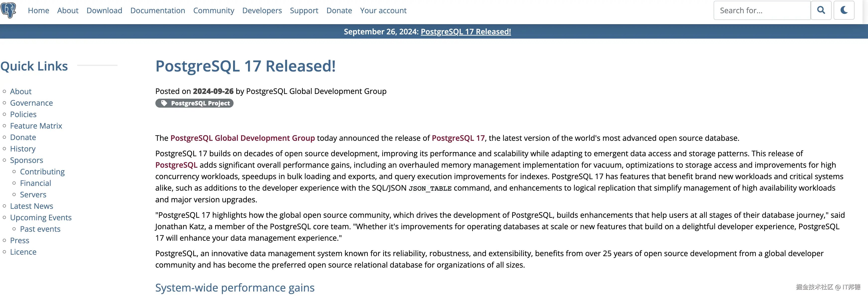Open Governance in Quick Links
This screenshot has height=298, width=868.
click(31, 103)
